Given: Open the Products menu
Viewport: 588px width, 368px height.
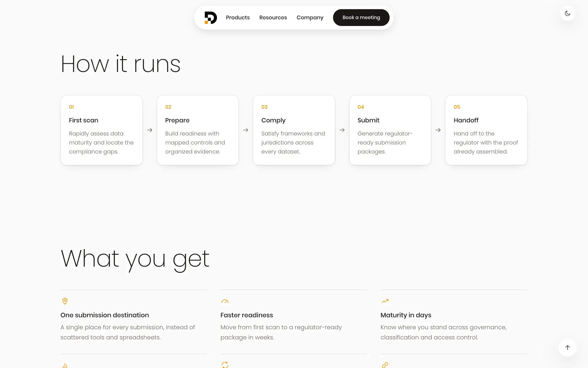Looking at the screenshot, I should click(x=238, y=17).
